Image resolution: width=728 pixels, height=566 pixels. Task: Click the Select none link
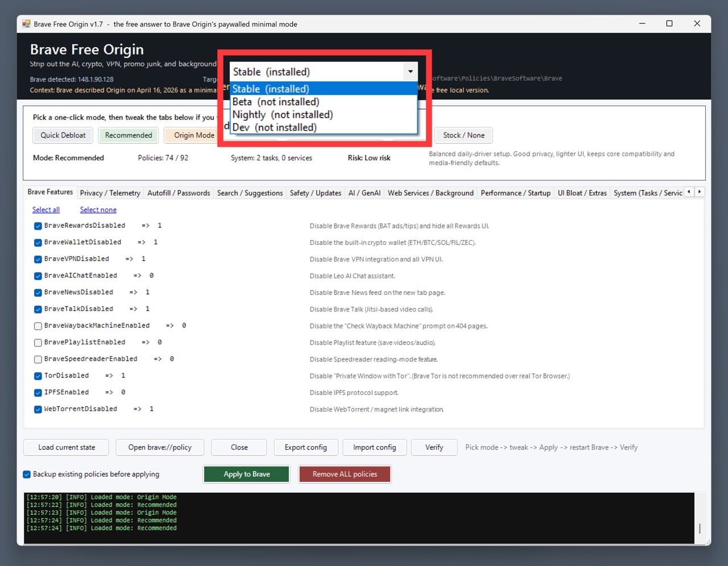click(x=98, y=210)
